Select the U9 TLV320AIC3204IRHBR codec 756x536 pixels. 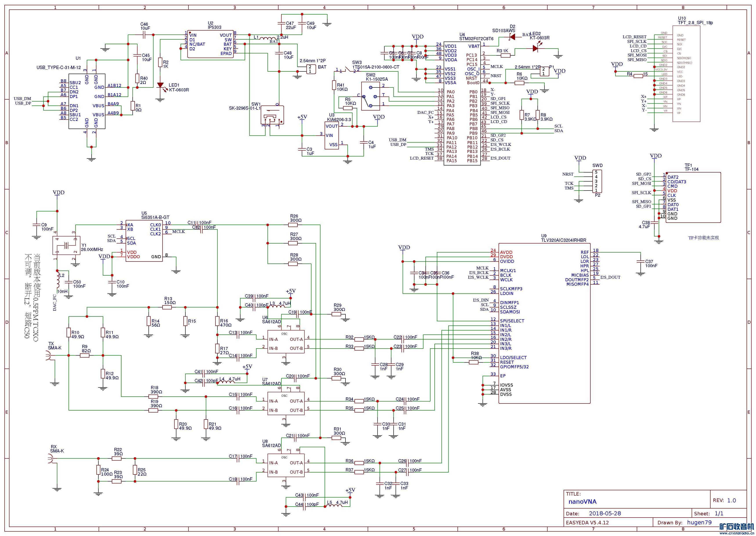point(544,323)
